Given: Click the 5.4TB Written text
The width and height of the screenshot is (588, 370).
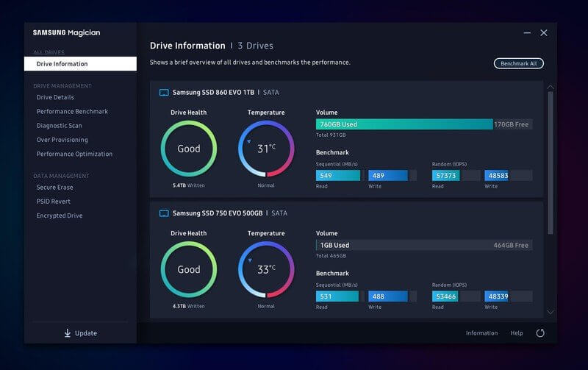Looking at the screenshot, I should 189,185.
